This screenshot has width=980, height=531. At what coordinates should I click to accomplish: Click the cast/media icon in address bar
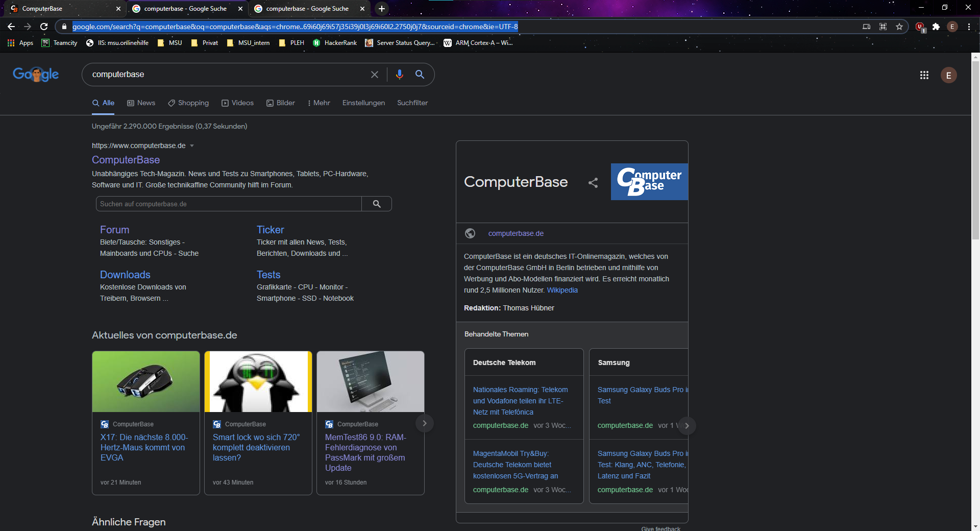(x=867, y=27)
